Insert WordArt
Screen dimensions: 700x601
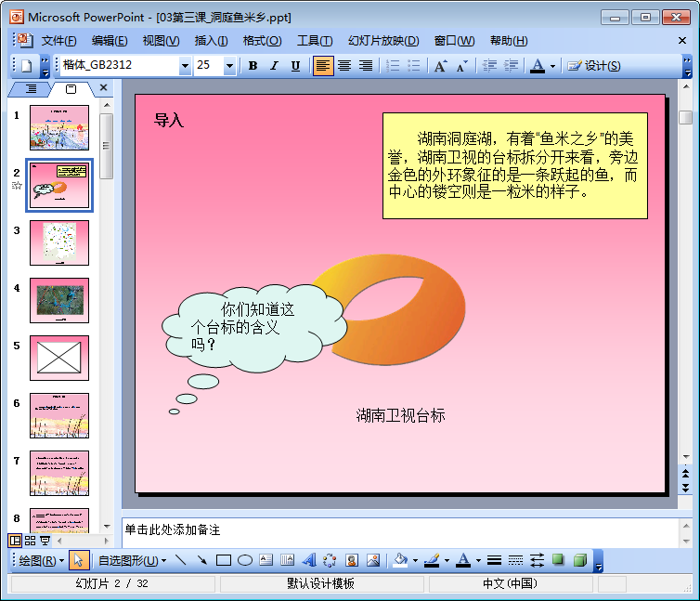[309, 560]
